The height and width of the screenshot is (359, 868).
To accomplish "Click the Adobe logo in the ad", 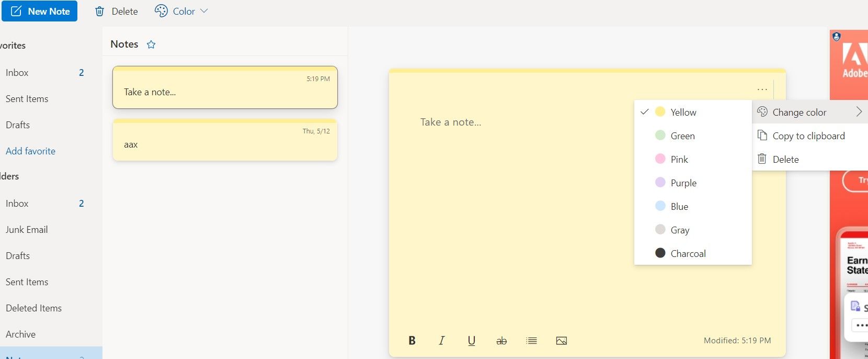I will click(x=854, y=60).
